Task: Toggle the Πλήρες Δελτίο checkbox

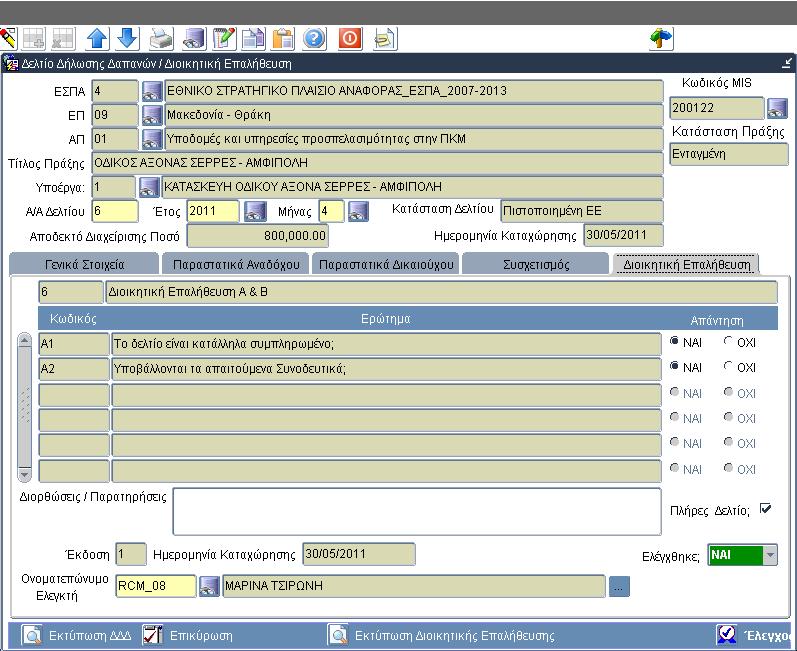Action: (x=765, y=509)
